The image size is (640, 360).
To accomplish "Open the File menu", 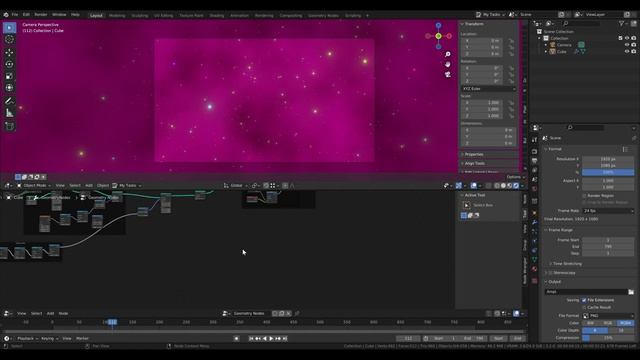I will click(x=15, y=15).
